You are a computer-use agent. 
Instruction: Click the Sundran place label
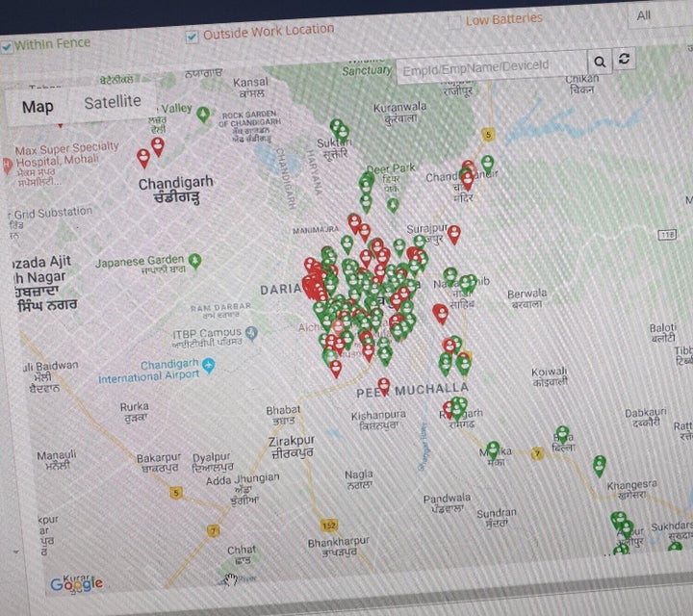point(497,518)
